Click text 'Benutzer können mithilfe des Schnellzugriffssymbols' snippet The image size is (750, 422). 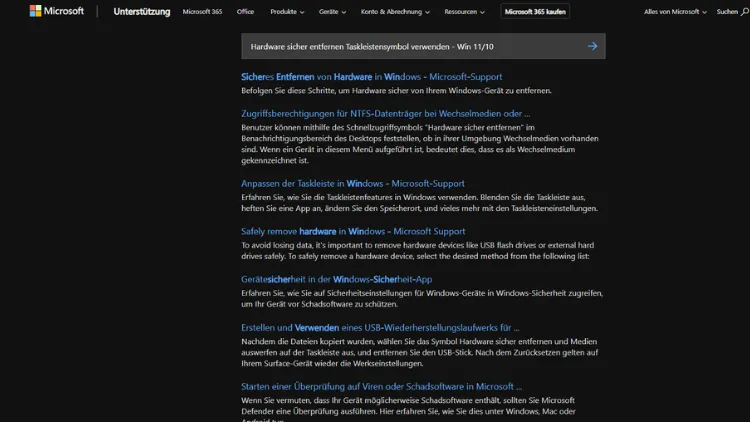(x=419, y=144)
